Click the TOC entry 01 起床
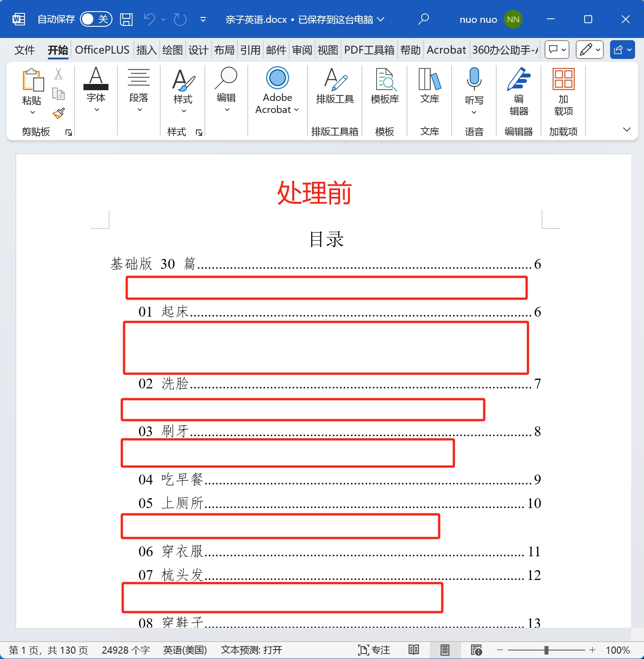644x659 pixels. click(x=340, y=312)
